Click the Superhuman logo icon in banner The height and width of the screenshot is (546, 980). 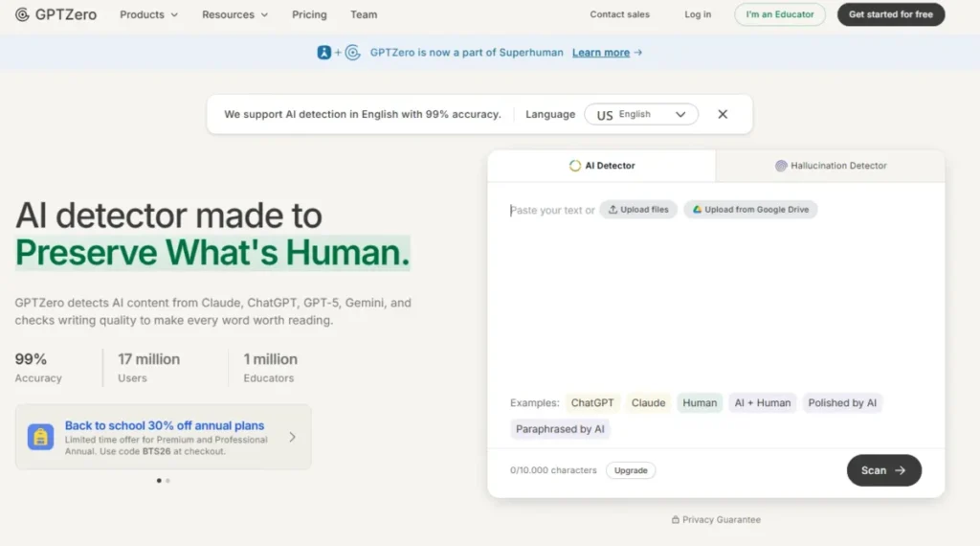(323, 53)
